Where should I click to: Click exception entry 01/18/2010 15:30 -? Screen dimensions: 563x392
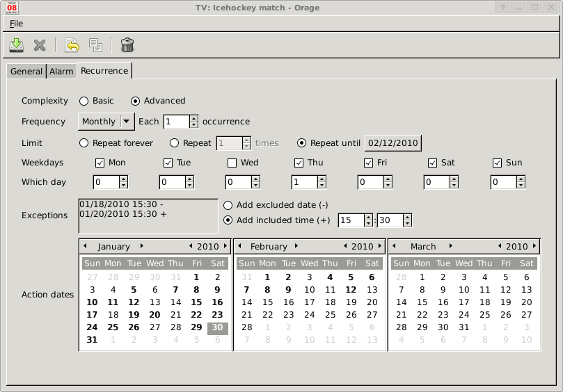[x=121, y=204]
